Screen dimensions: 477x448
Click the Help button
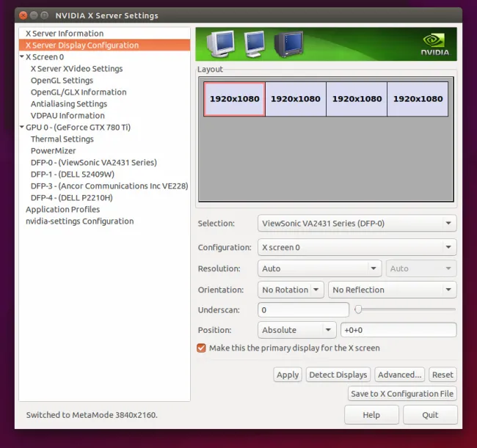pos(371,415)
